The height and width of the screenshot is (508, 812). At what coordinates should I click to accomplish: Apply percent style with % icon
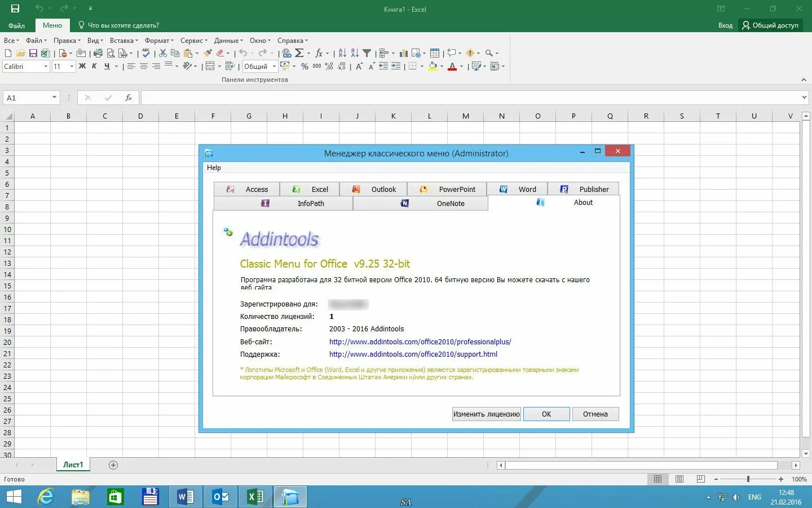(304, 67)
